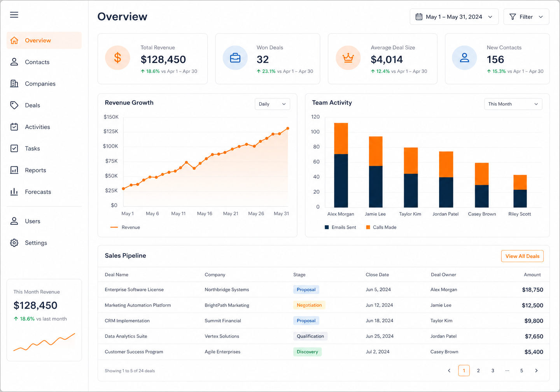The height and width of the screenshot is (392, 560).
Task: Open Contacts in the sidebar
Action: (x=44, y=62)
